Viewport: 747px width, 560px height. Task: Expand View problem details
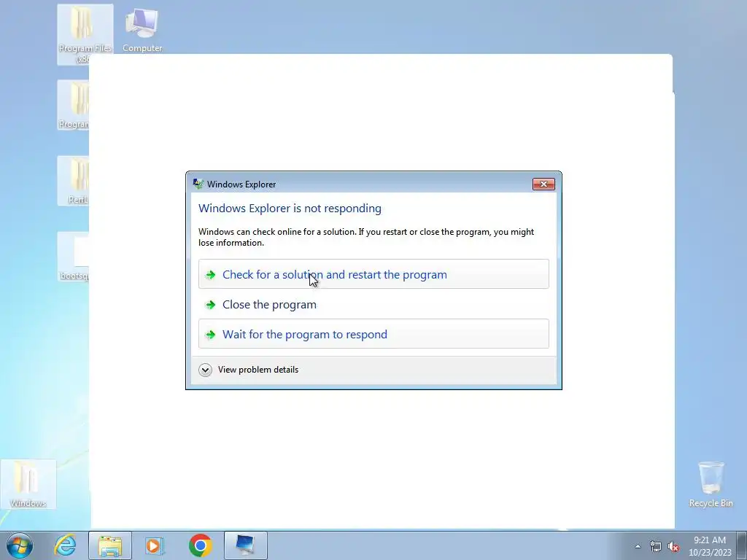[249, 370]
